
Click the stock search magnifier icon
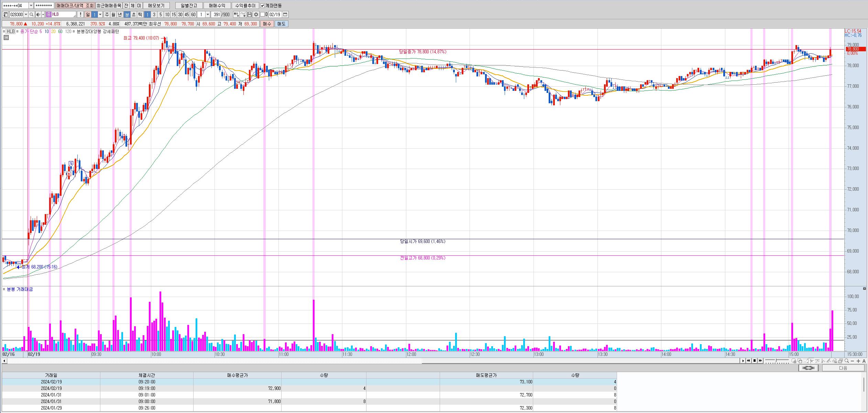[31, 14]
